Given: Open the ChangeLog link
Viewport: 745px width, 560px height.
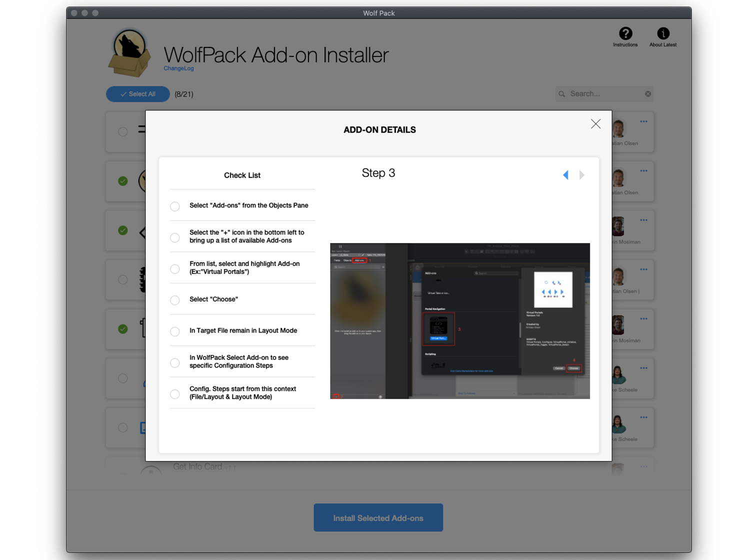Looking at the screenshot, I should (x=178, y=68).
